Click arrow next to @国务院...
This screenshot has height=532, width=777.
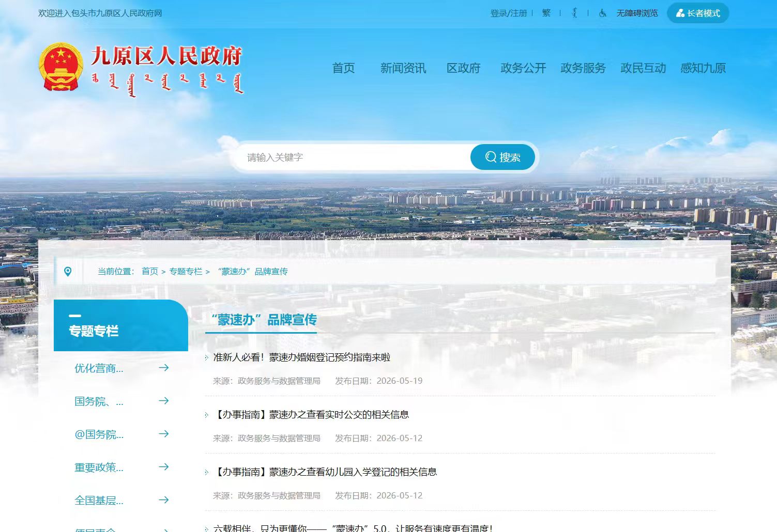point(164,434)
